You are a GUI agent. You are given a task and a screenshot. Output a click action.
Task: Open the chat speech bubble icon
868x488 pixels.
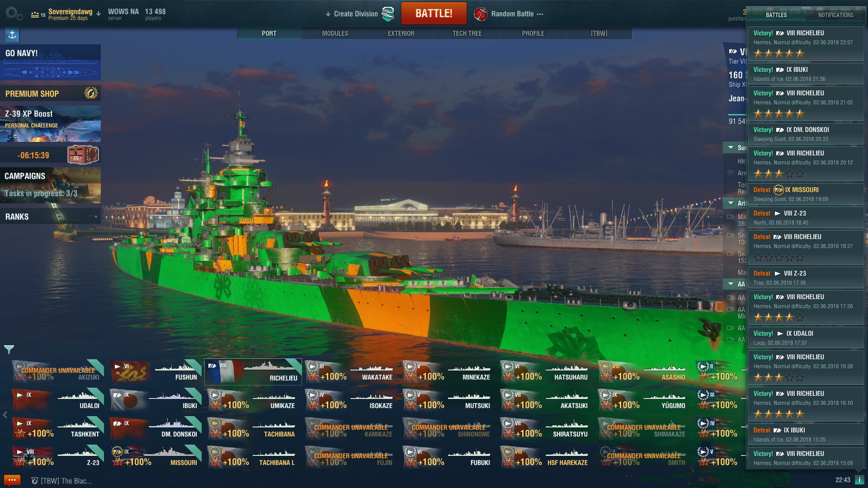coord(12,480)
